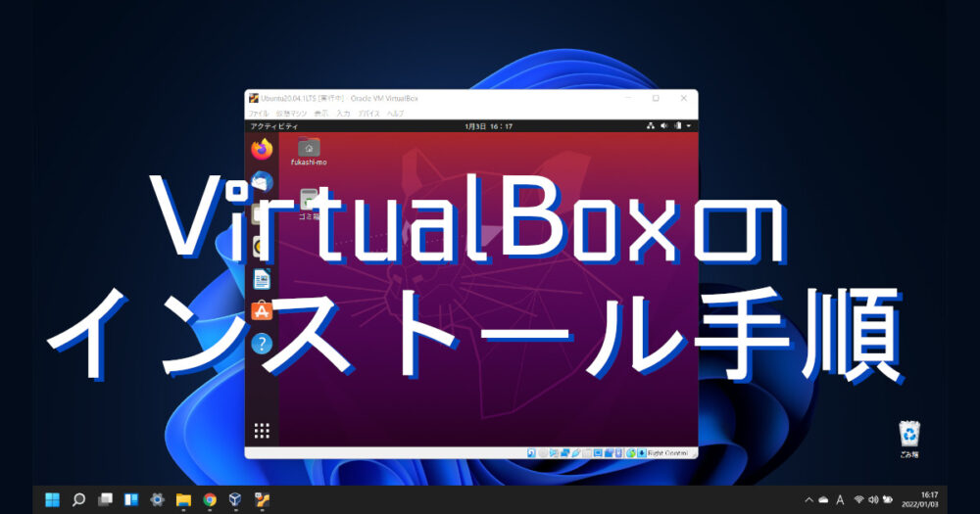Expand the hidden tray icons chevron
980x514 pixels.
click(x=808, y=499)
